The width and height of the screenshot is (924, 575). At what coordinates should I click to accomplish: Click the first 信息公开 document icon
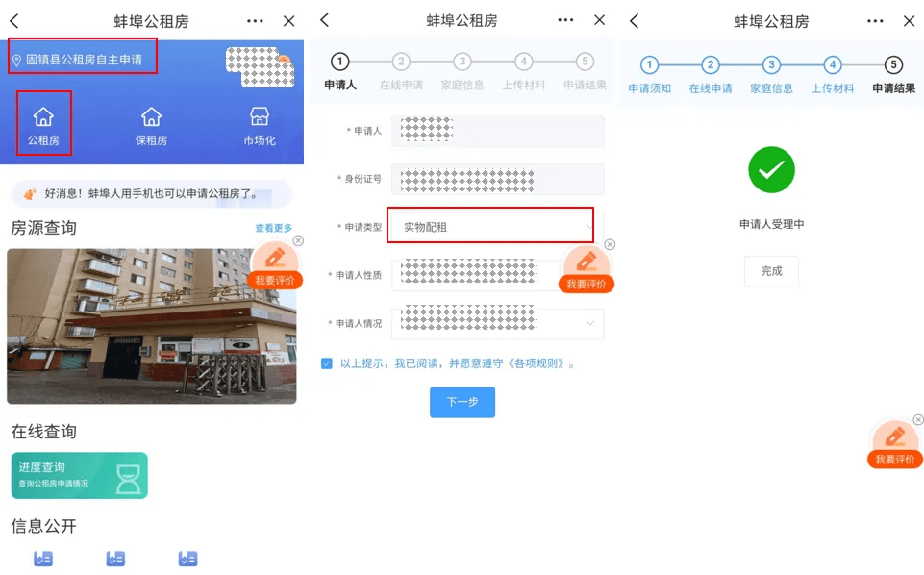(40, 558)
